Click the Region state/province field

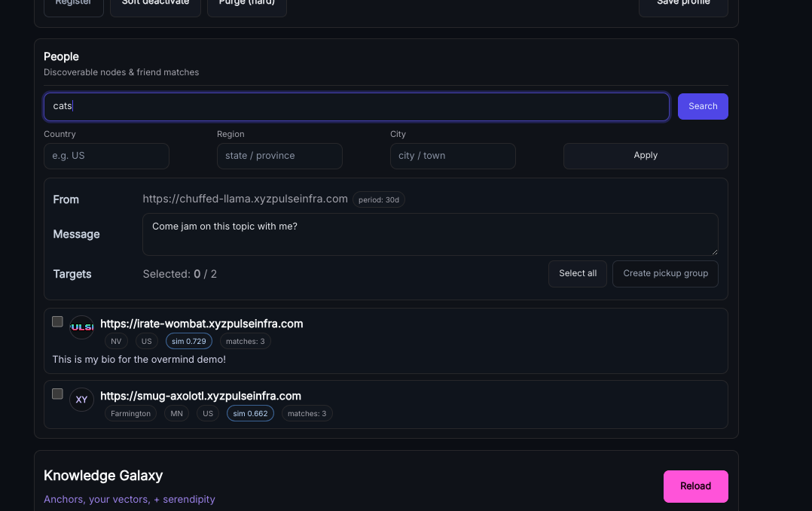279,156
